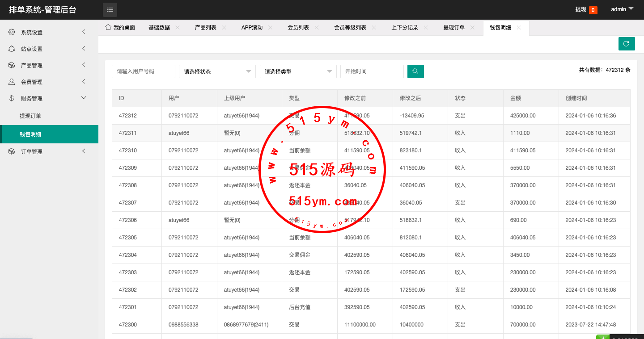The height and width of the screenshot is (339, 644).
Task: Click the home icon on 我的桌面 tab
Action: coord(108,27)
